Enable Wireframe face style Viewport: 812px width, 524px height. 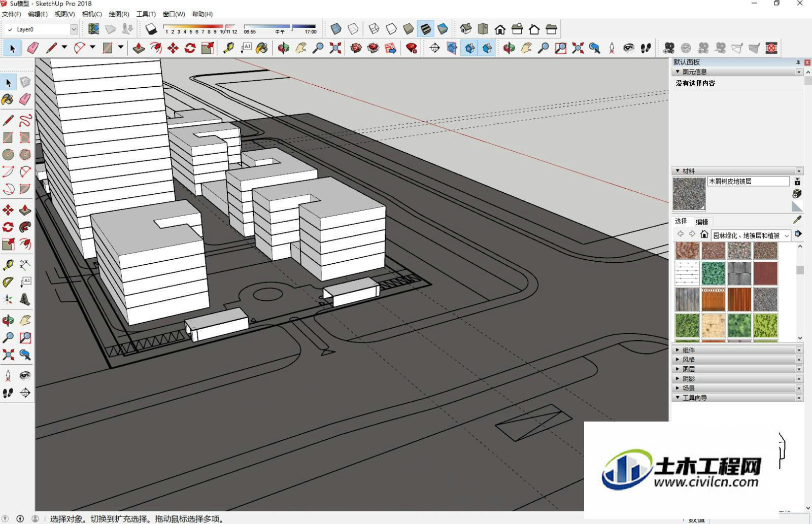coord(374,29)
